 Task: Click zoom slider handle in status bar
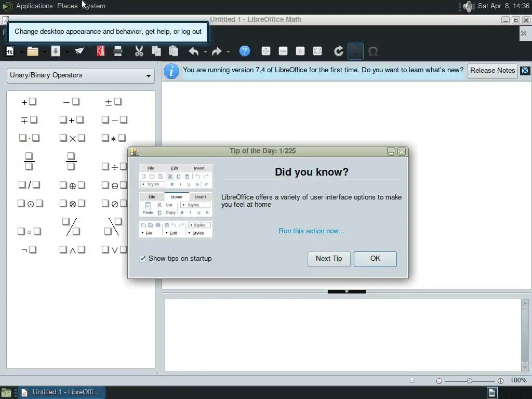tap(470, 381)
